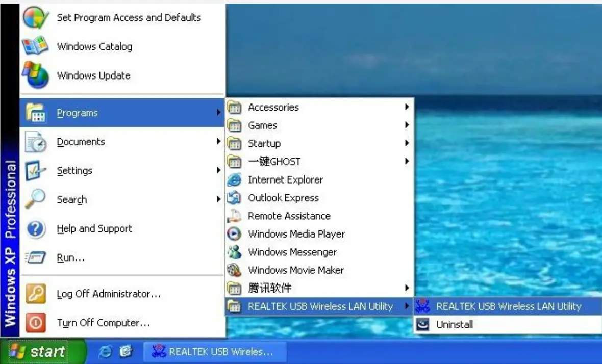Expand the Search submenu arrow
Viewport: 602px width, 364px height.
218,199
